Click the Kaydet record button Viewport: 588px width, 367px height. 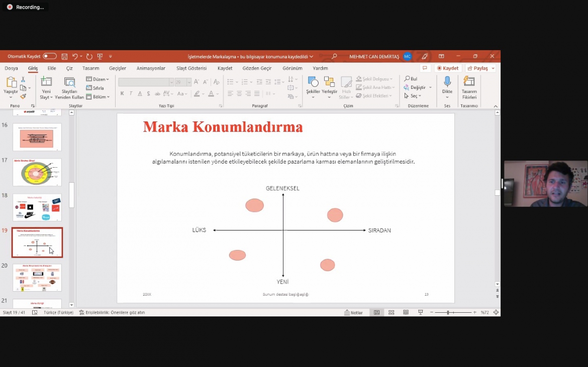[x=448, y=68]
